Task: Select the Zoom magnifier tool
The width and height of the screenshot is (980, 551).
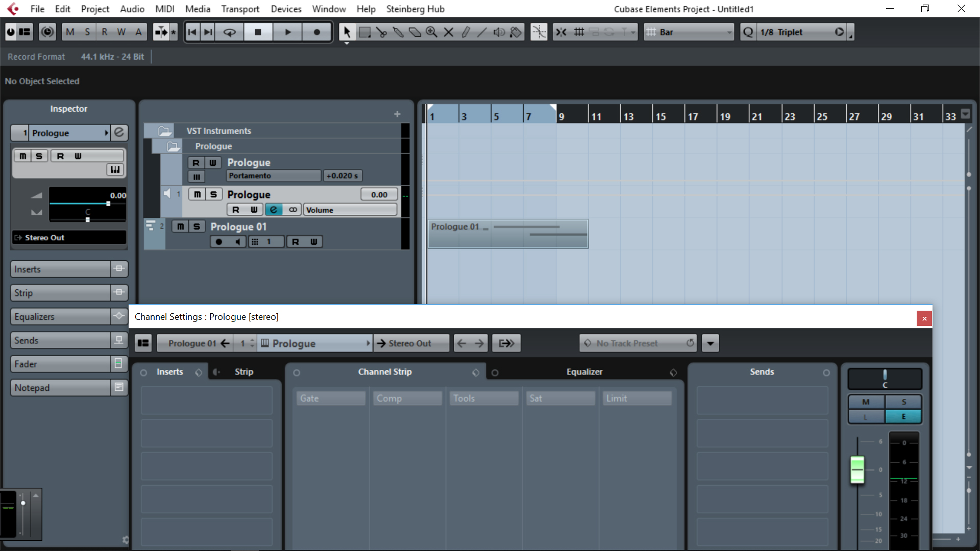Action: [x=432, y=32]
